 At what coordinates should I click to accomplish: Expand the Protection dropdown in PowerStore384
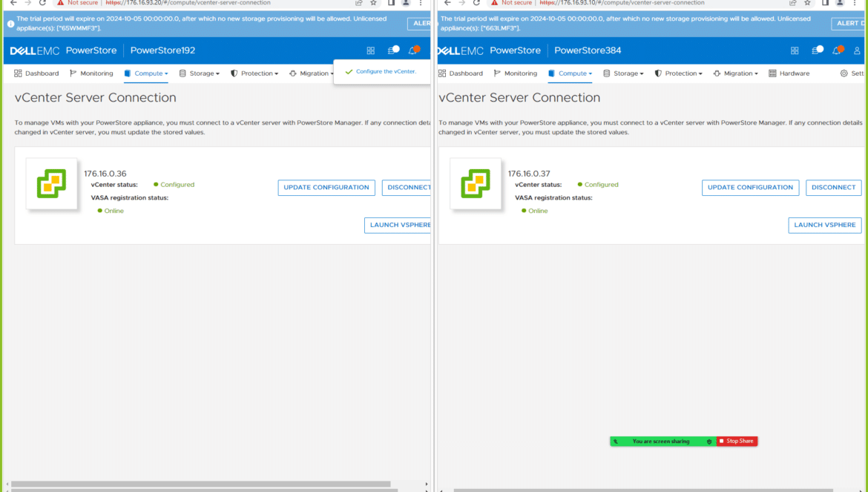[679, 73]
